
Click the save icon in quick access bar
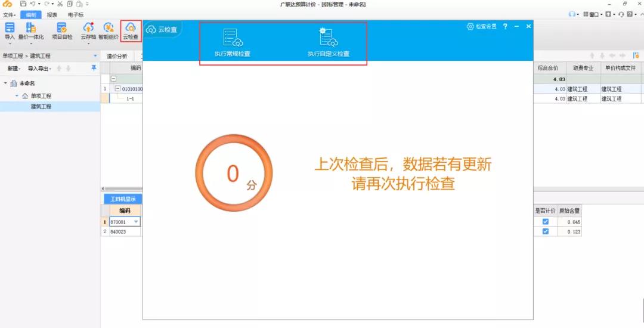pos(23,4)
